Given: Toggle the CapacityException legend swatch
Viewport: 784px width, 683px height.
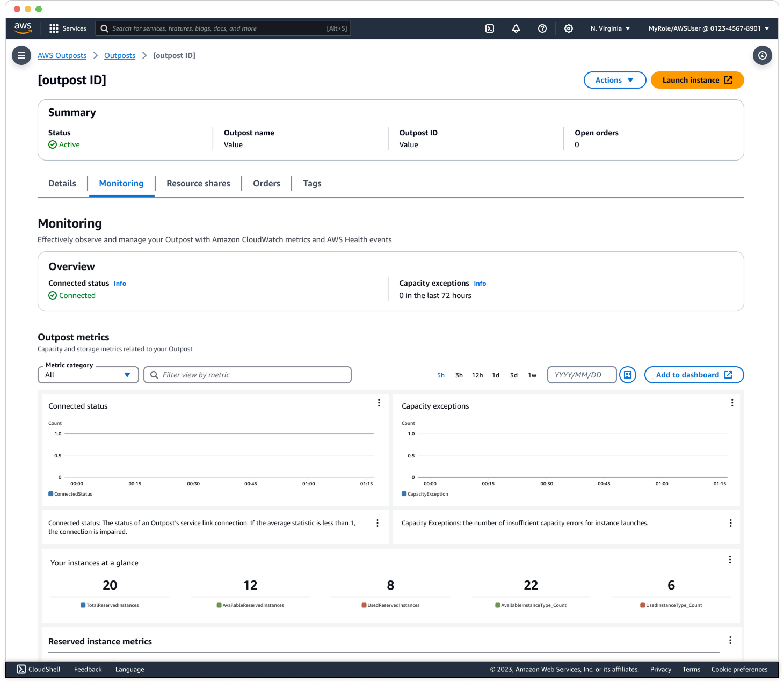Looking at the screenshot, I should click(x=404, y=494).
